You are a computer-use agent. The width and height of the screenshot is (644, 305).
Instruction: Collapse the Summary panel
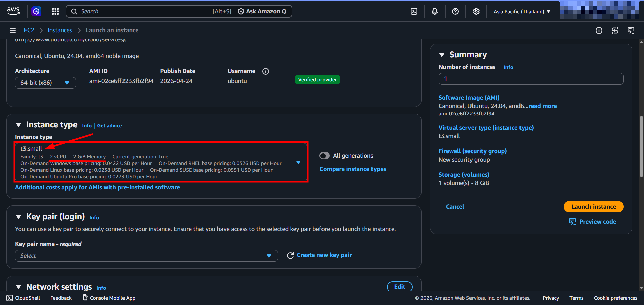(x=442, y=55)
